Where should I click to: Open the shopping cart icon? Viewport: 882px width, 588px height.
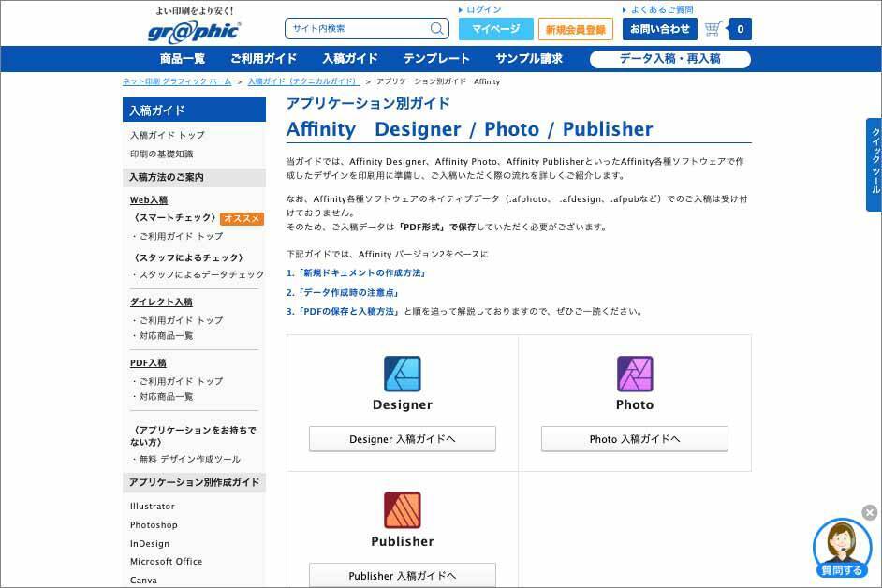pos(714,29)
